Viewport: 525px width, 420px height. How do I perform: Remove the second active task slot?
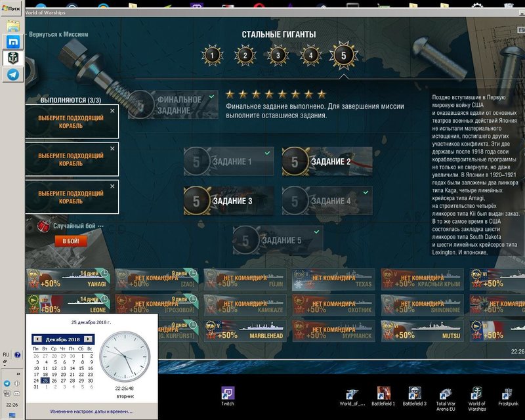(x=112, y=149)
